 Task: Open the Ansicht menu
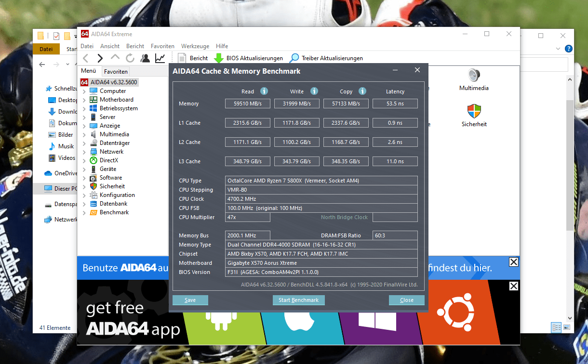click(110, 46)
